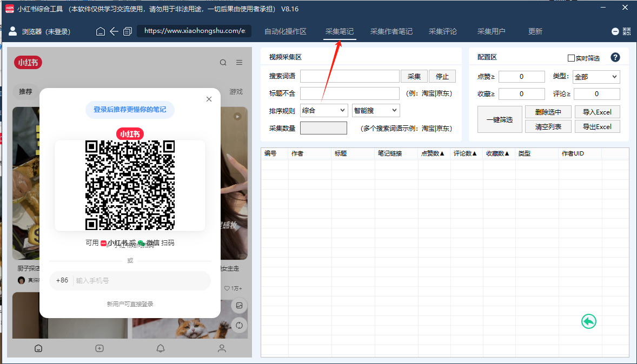The image size is (637, 364).
Task: Close the QR login dialog
Action: (209, 99)
